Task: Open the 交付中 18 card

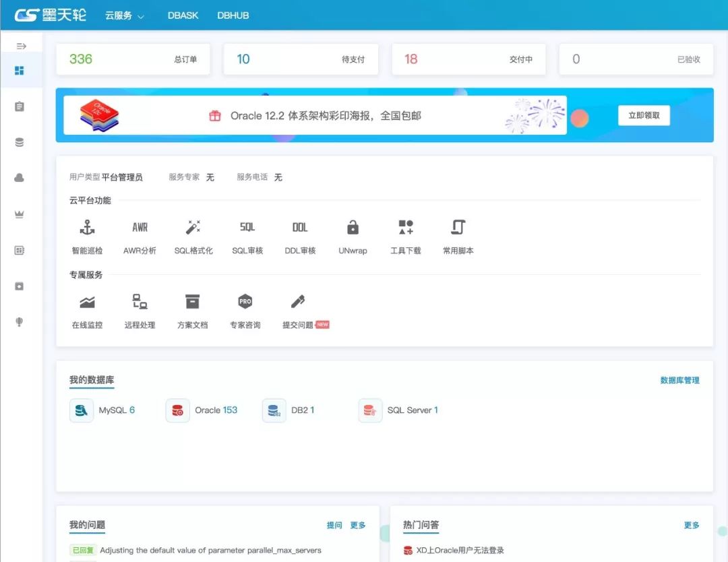Action: point(469,59)
